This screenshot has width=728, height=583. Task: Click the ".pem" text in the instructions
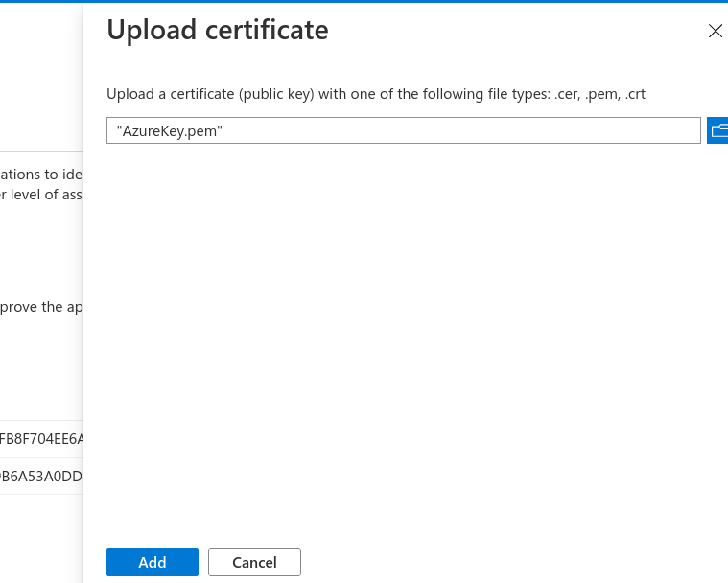[x=599, y=94]
